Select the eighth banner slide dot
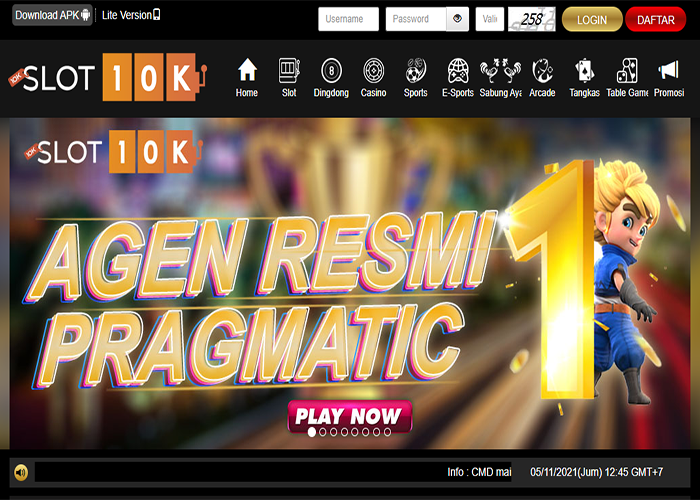 387,432
